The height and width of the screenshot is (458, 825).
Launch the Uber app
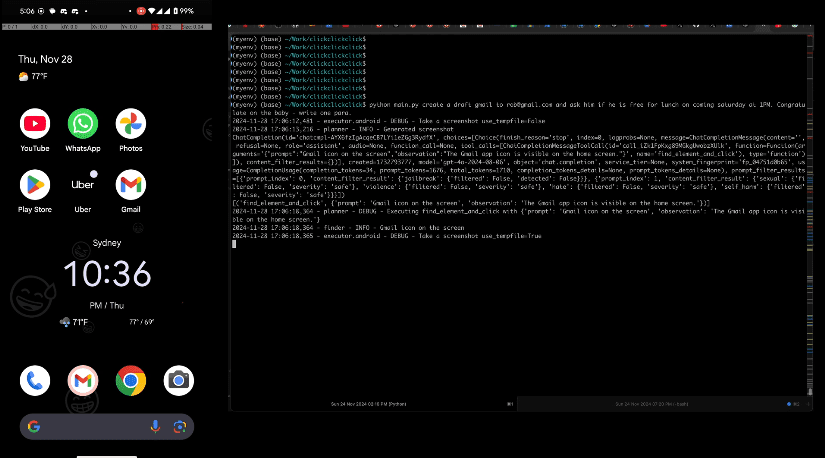[x=83, y=185]
